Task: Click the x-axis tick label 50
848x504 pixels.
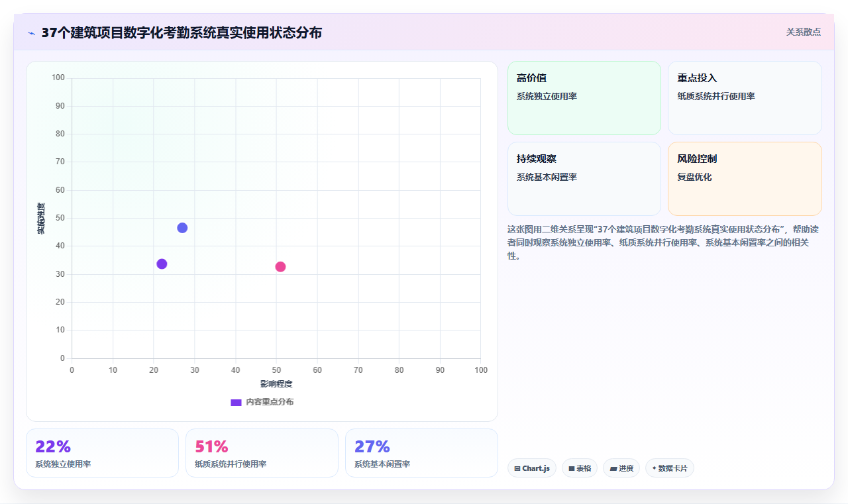Action: (276, 370)
